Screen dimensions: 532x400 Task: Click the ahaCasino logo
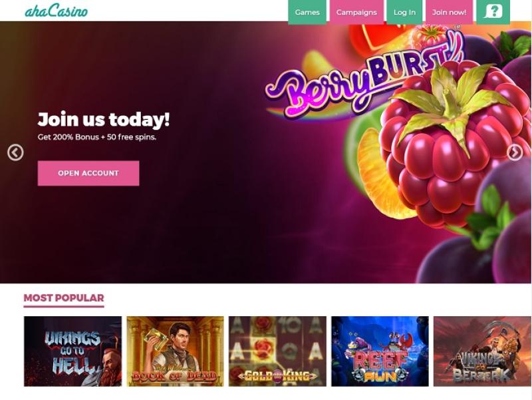57,11
